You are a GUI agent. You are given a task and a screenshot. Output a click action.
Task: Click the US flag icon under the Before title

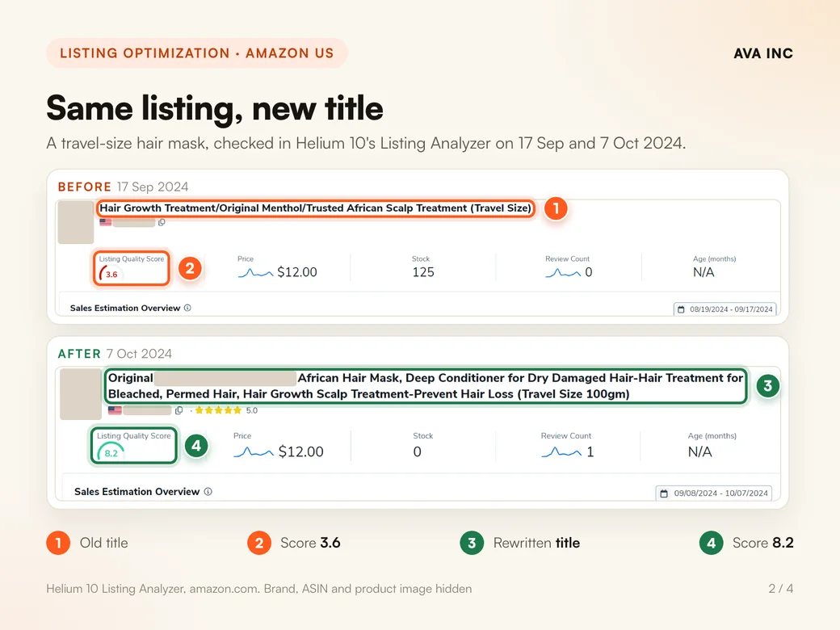pos(106,222)
